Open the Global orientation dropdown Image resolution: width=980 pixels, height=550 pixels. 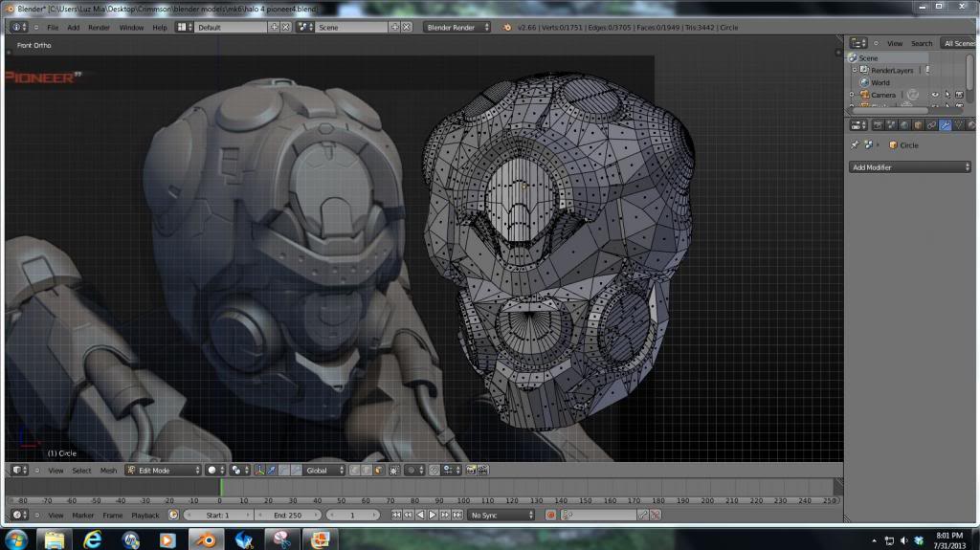pos(323,470)
